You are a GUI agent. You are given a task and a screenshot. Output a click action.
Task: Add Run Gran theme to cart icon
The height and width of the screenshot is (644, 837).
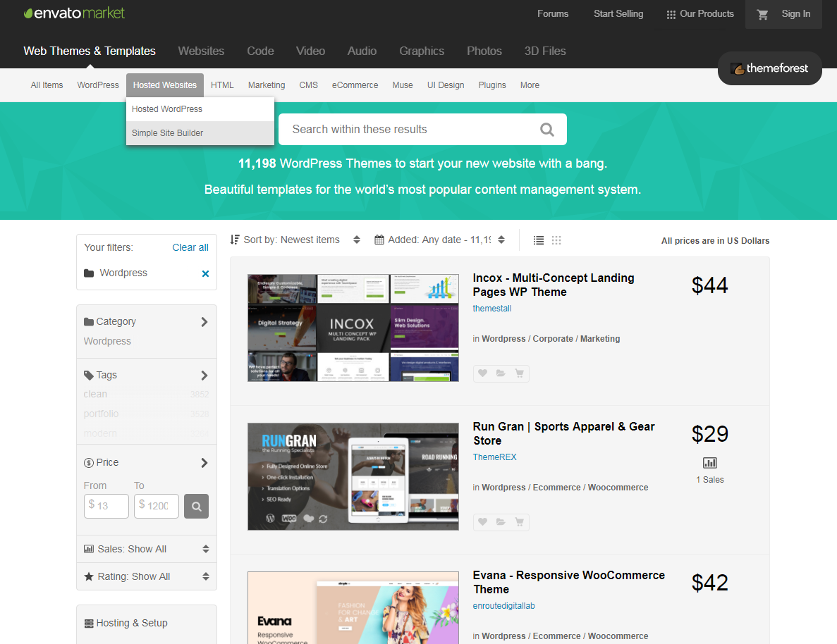(x=519, y=522)
